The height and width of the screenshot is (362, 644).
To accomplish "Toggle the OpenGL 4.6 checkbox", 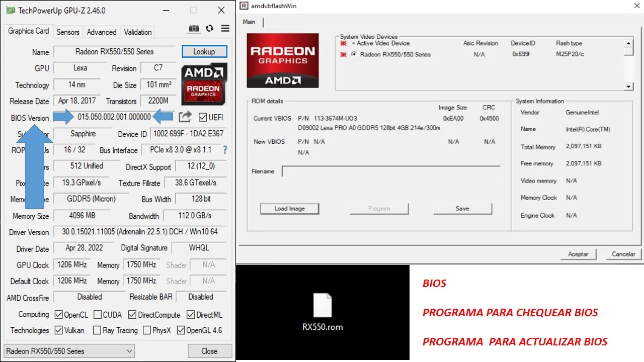I will 181,330.
